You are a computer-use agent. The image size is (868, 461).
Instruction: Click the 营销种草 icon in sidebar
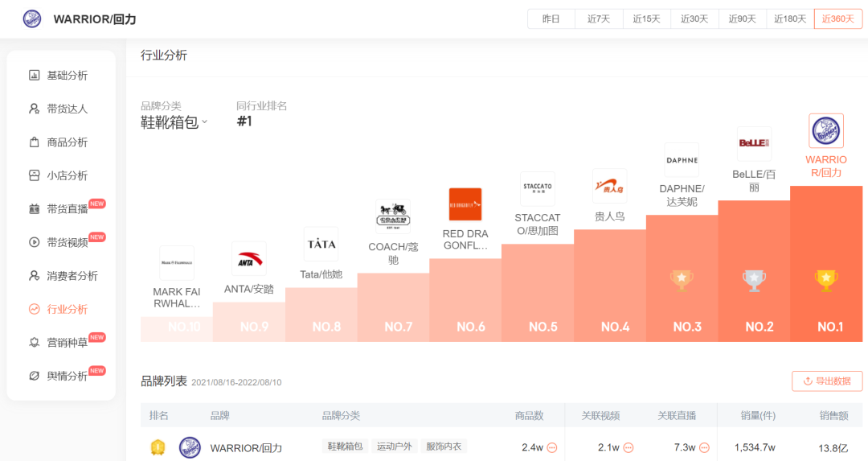[35, 343]
